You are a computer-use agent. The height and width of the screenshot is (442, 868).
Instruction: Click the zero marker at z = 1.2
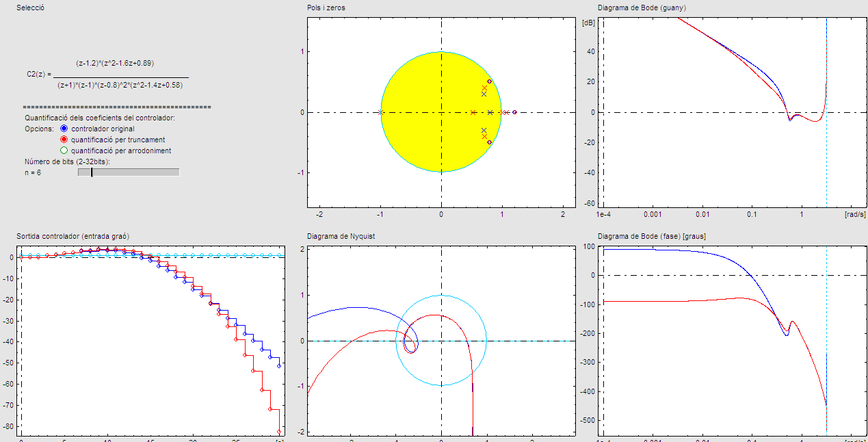click(514, 112)
